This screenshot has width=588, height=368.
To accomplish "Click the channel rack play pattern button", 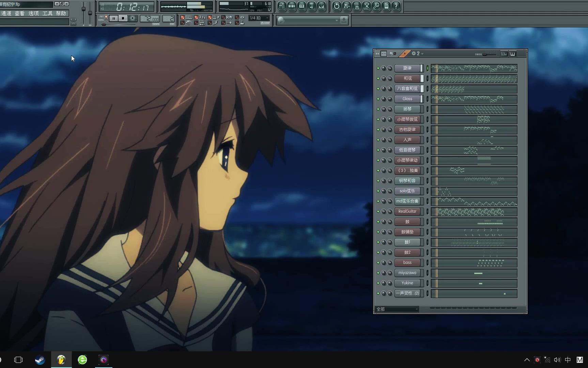I will point(404,54).
